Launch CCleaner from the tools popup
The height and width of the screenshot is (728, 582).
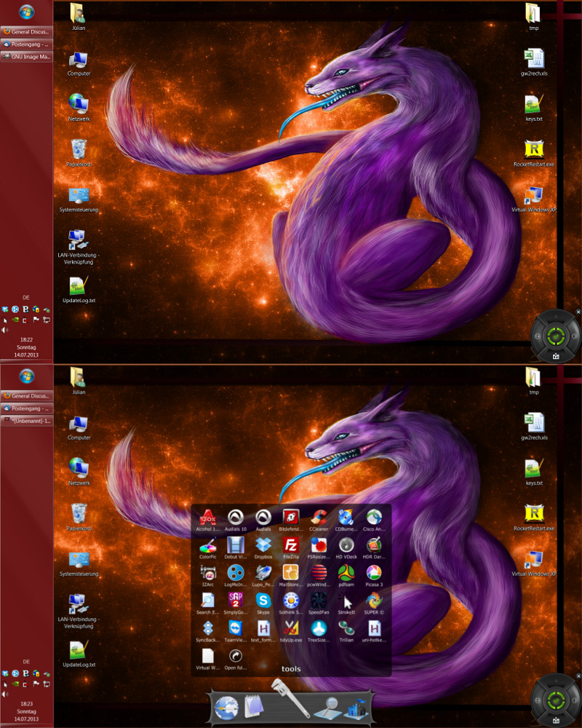(x=318, y=518)
